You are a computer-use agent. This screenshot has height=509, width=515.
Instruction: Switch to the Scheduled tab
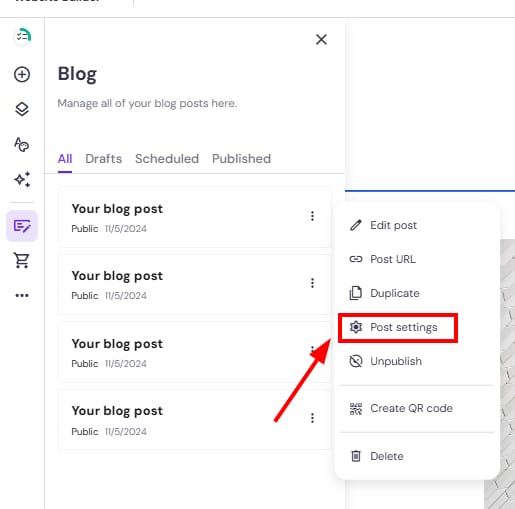pos(167,159)
